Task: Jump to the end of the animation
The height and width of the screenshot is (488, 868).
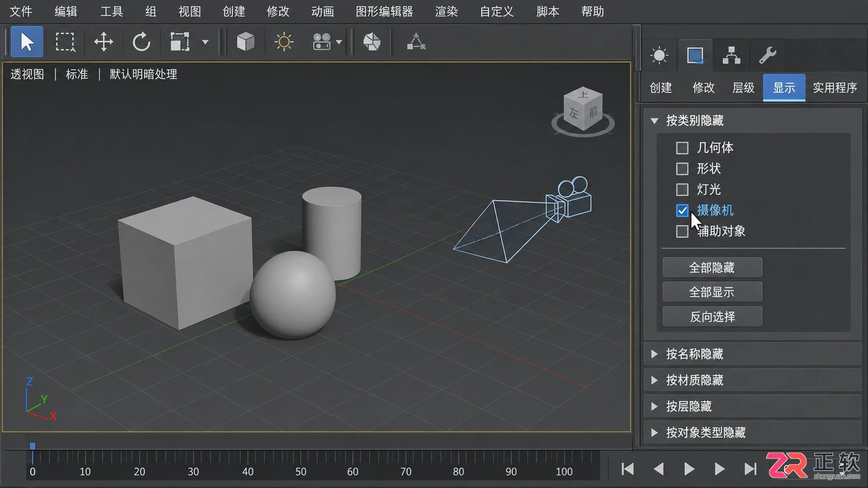Action: tap(750, 469)
